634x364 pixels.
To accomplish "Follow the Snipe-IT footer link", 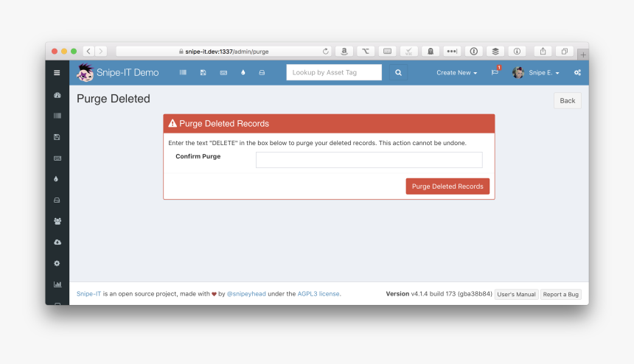I will point(88,294).
